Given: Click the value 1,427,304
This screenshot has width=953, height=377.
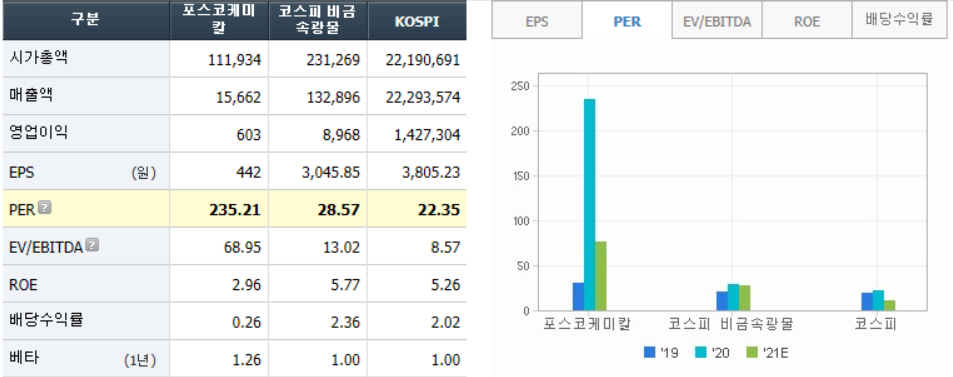Looking at the screenshot, I should [x=427, y=135].
